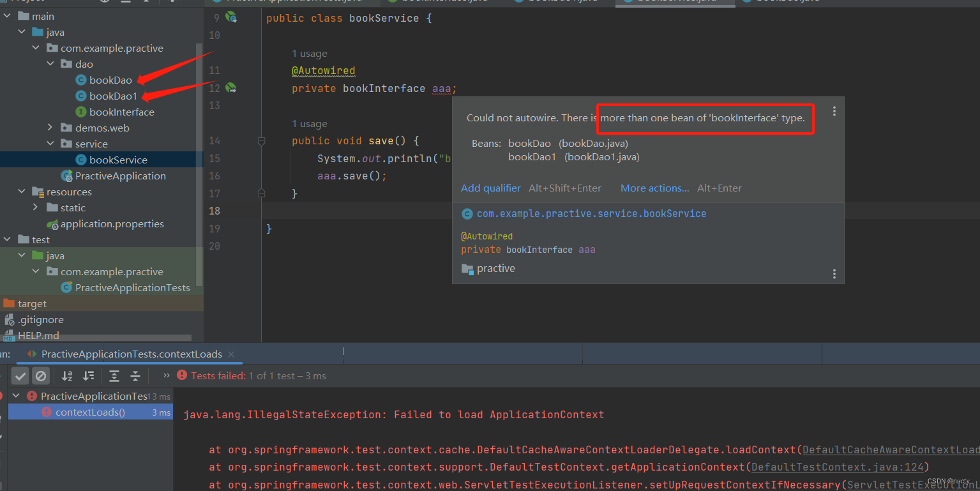Screen dimensions: 980x491
Task: Collapse the test folder
Action: coord(8,239)
